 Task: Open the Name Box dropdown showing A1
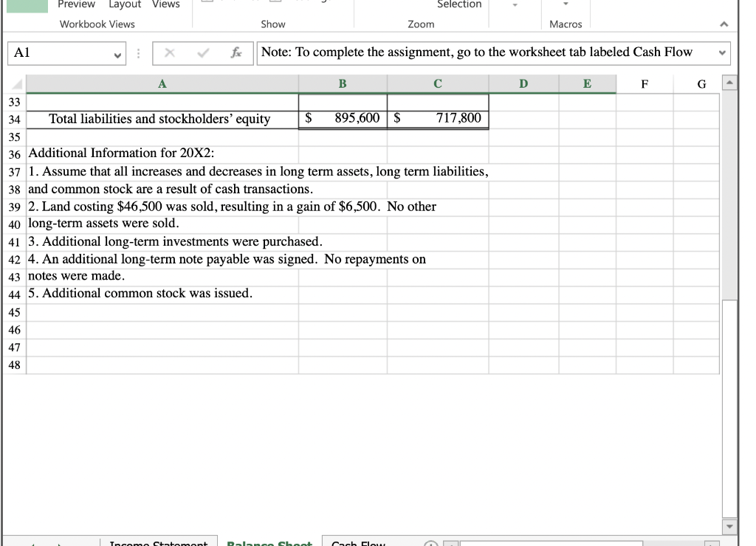pyautogui.click(x=118, y=52)
